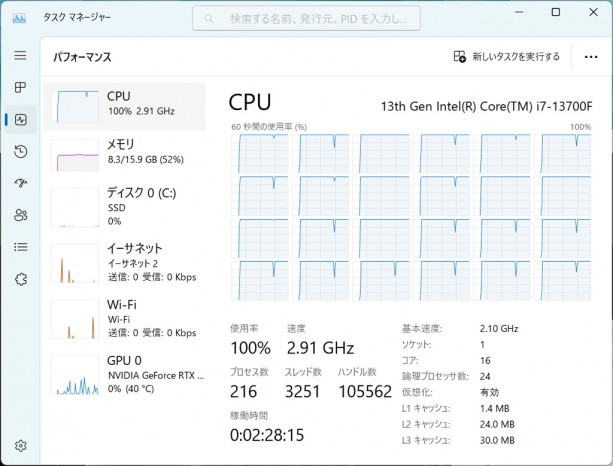Open the three-dot more options menu

tap(591, 57)
